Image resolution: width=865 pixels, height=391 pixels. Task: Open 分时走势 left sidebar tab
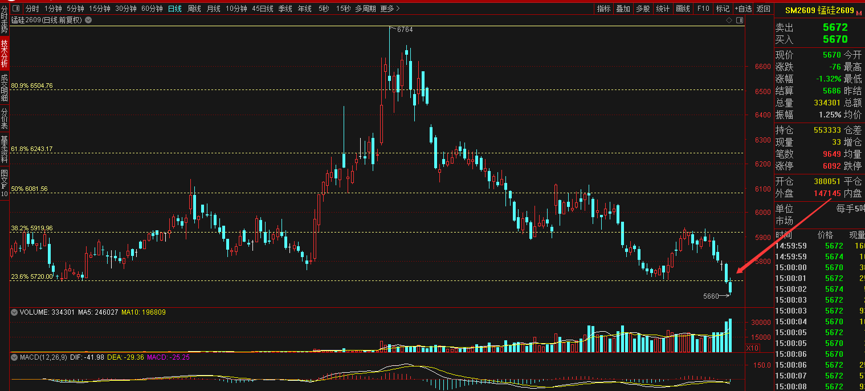point(4,20)
